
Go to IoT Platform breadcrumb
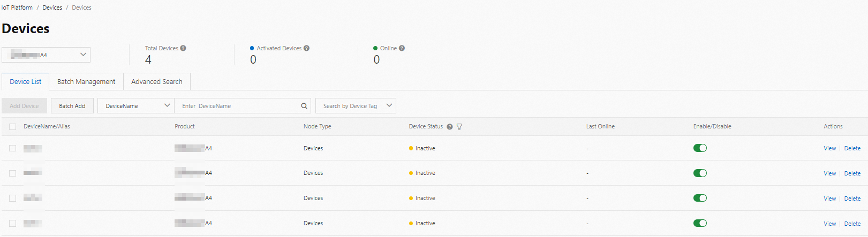pos(17,7)
